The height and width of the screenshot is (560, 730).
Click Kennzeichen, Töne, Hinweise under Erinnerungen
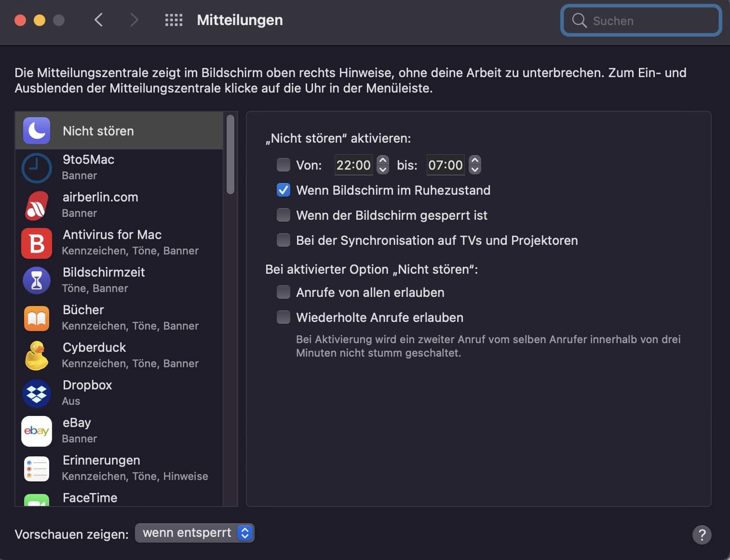[135, 476]
